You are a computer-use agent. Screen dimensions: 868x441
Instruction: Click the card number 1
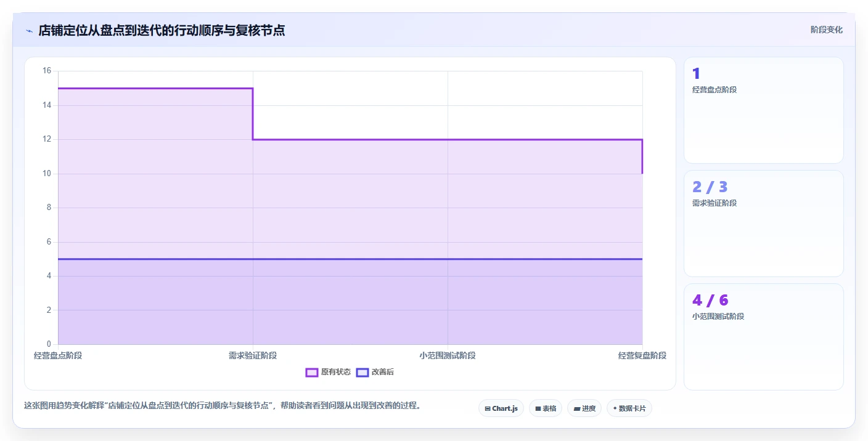pos(696,74)
